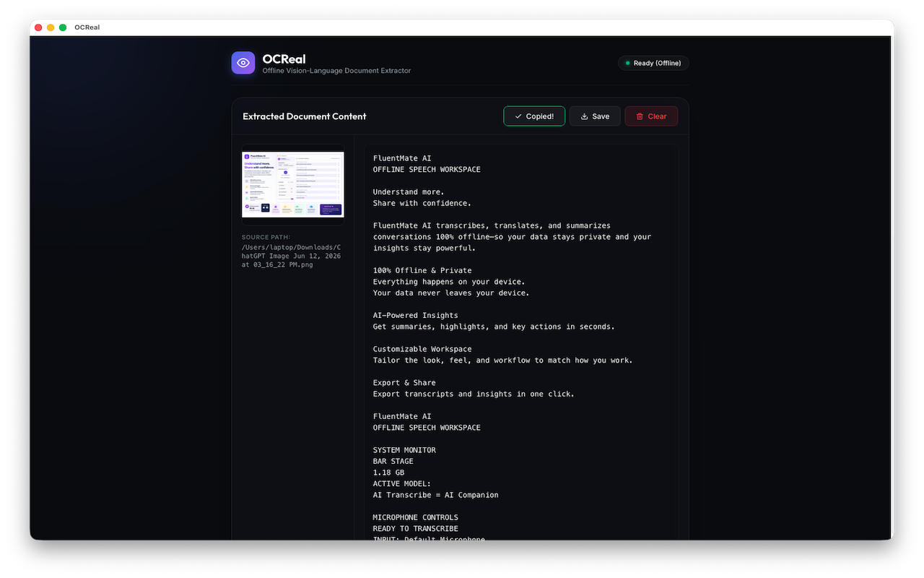The height and width of the screenshot is (578, 924).
Task: Click the checkmark icon in Copied! button
Action: pos(518,116)
